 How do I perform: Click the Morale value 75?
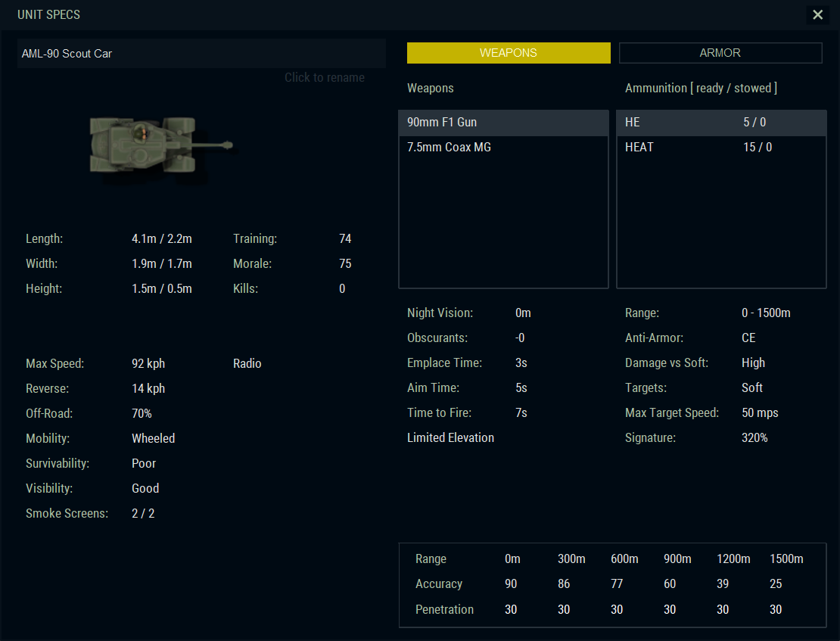(345, 263)
